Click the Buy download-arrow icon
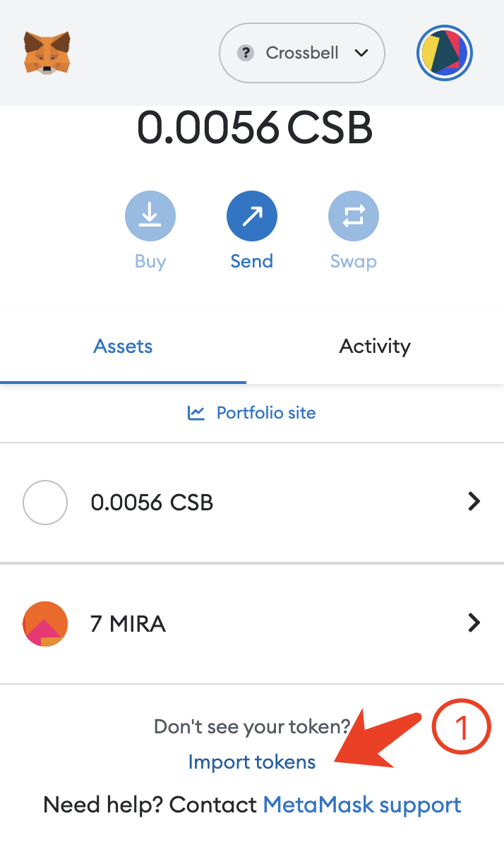The height and width of the screenshot is (847, 504). click(150, 216)
